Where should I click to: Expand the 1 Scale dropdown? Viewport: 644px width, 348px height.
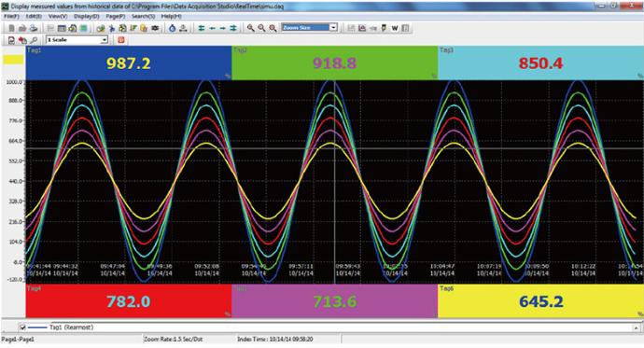tap(105, 40)
